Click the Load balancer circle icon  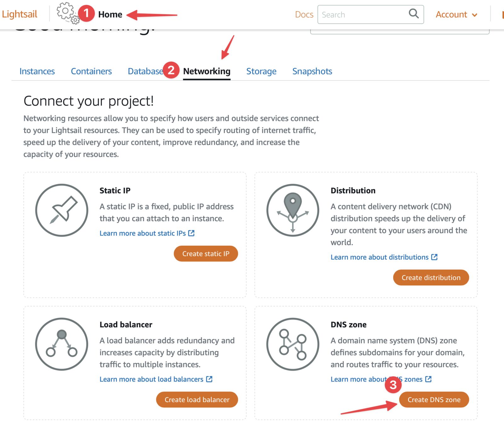pyautogui.click(x=62, y=344)
